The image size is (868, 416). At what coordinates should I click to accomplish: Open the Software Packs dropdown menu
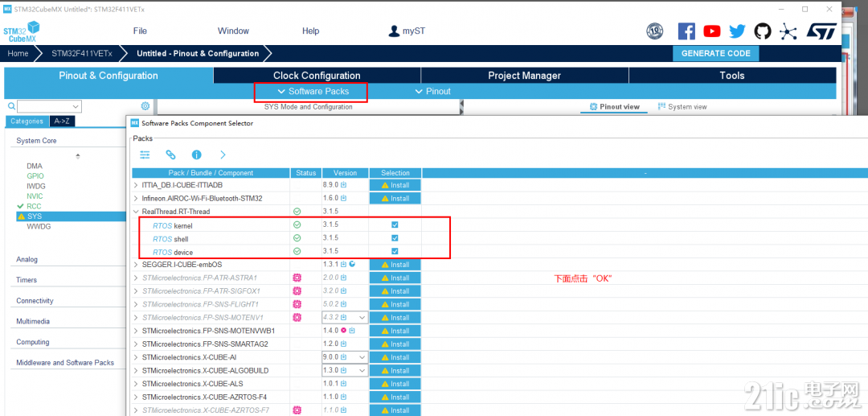[313, 92]
